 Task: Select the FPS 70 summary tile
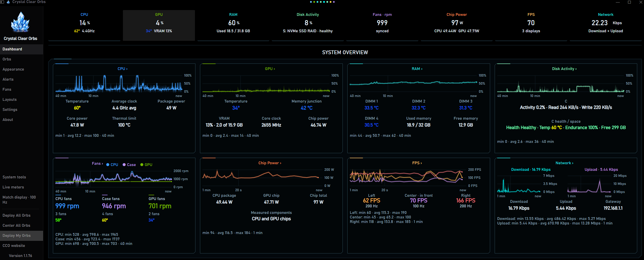click(531, 25)
